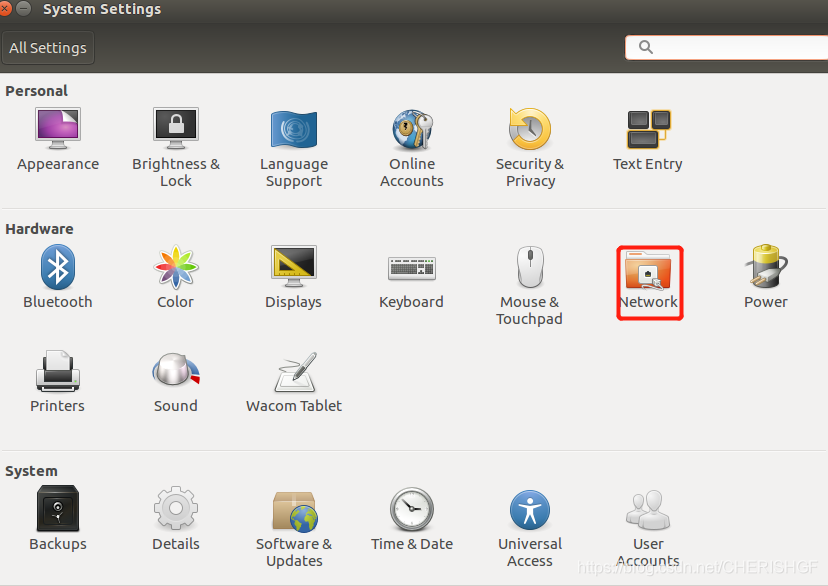Focus the settings search field

pos(726,48)
